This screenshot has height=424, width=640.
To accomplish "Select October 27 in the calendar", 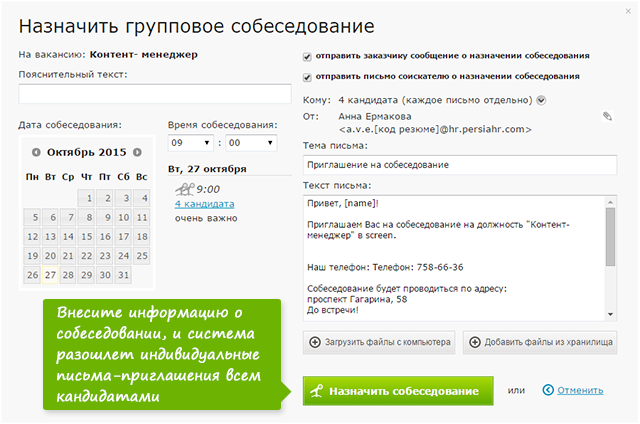I will [52, 275].
